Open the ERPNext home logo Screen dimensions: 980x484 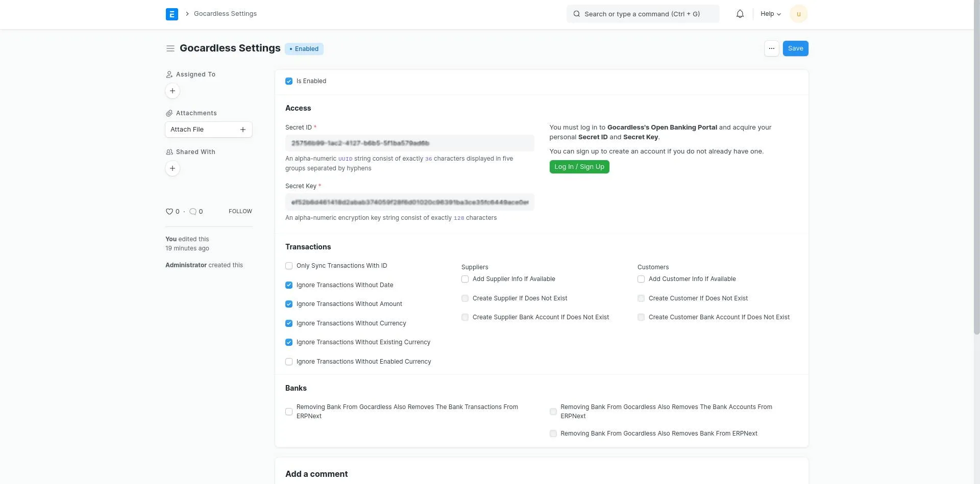pos(172,14)
